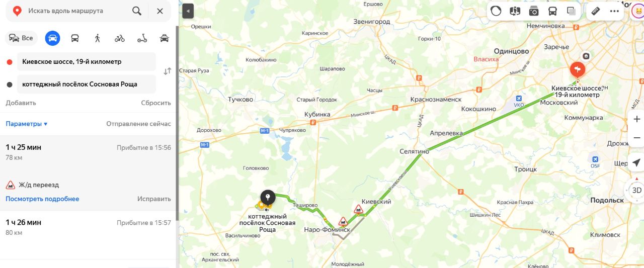This screenshot has width=644, height=268.
Task: Select the car route mode icon
Action: (x=52, y=38)
